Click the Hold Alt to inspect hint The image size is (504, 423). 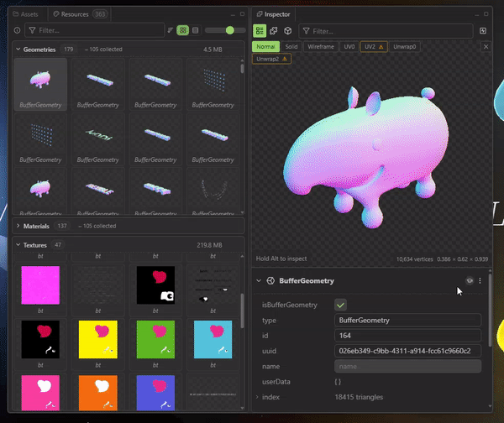click(281, 258)
